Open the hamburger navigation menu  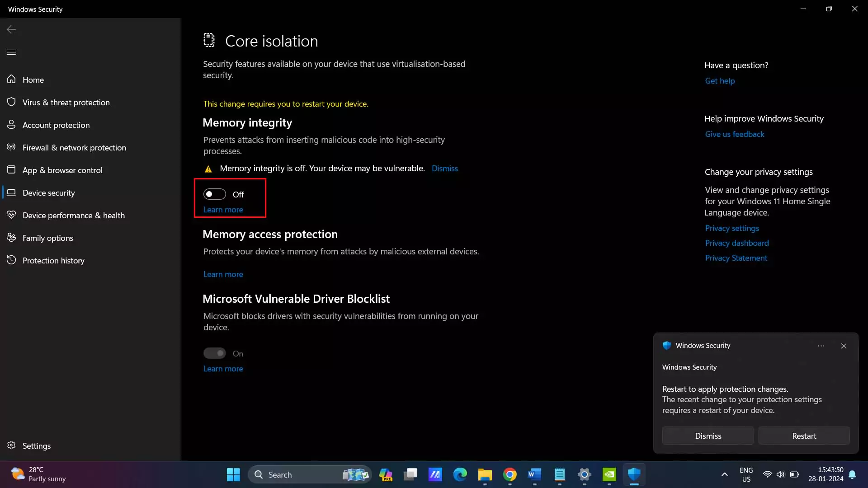coord(11,52)
